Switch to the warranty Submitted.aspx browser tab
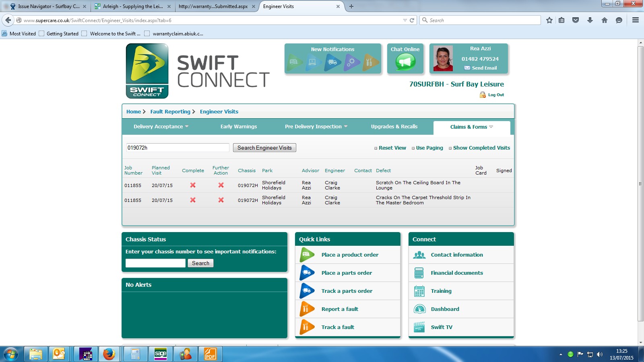 [216, 6]
